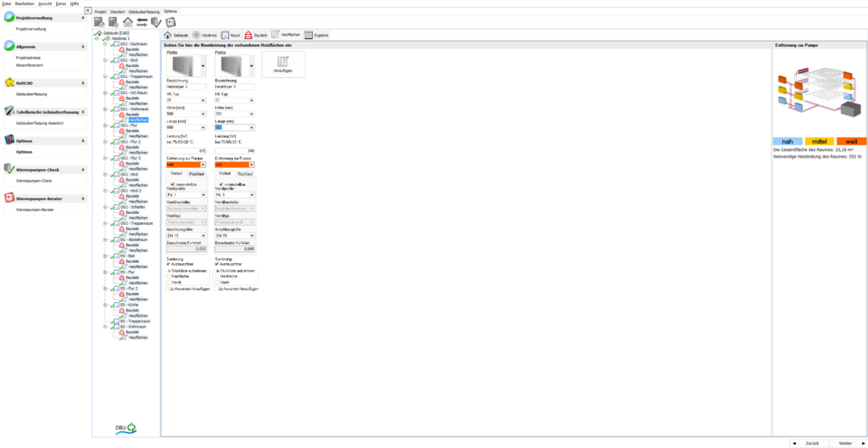The width and height of the screenshot is (868, 448).
Task: Click the Wärmepumpen-Check icon in sidebar
Action: [x=9, y=169]
